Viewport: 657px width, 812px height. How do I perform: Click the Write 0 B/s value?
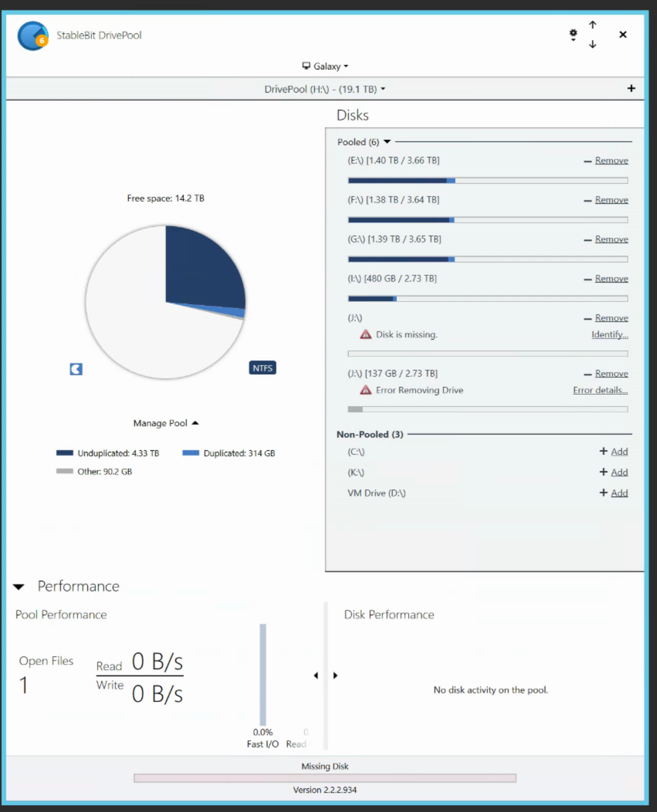coord(157,694)
